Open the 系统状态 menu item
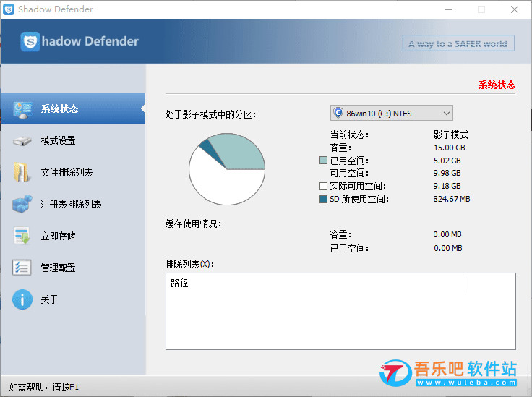Image resolution: width=532 pixels, height=397 pixels. (73, 108)
